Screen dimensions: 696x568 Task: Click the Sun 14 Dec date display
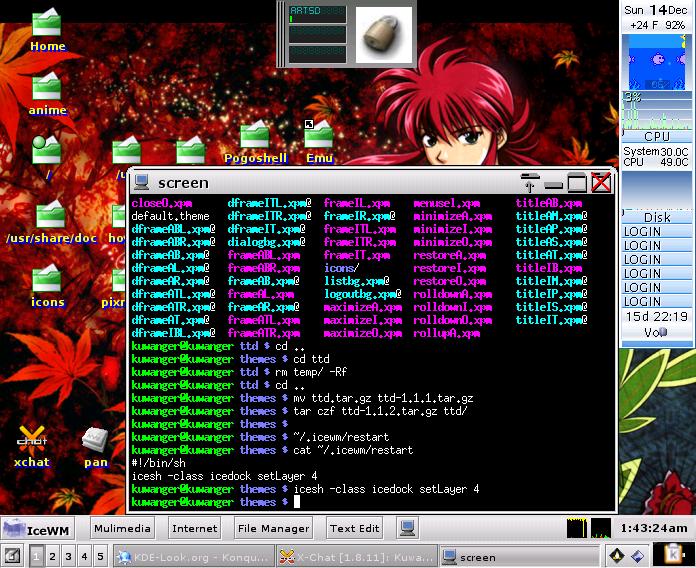coord(656,10)
